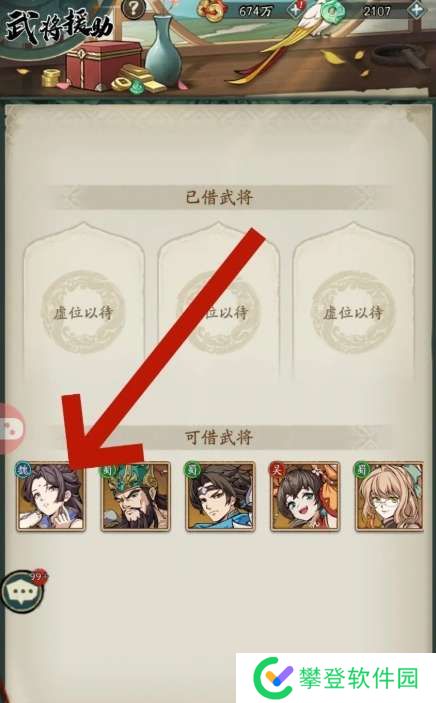Select the headband-wearing Shu general portrait
This screenshot has width=436, height=703.
220,497
